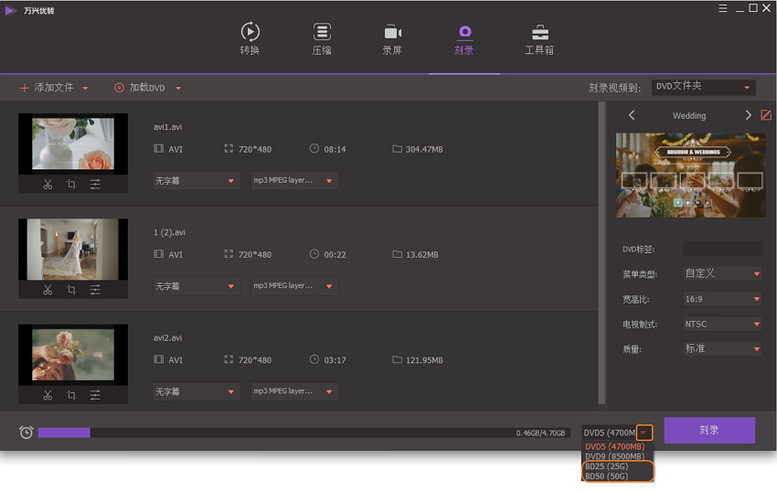Select the avi2.avi video thumbnail
The width and height of the screenshot is (777, 491).
coord(73,355)
